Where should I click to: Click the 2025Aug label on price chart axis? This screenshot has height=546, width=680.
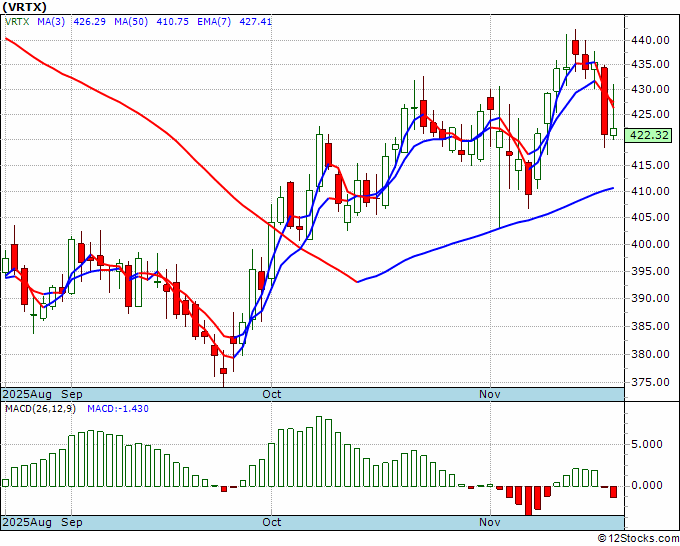point(27,395)
